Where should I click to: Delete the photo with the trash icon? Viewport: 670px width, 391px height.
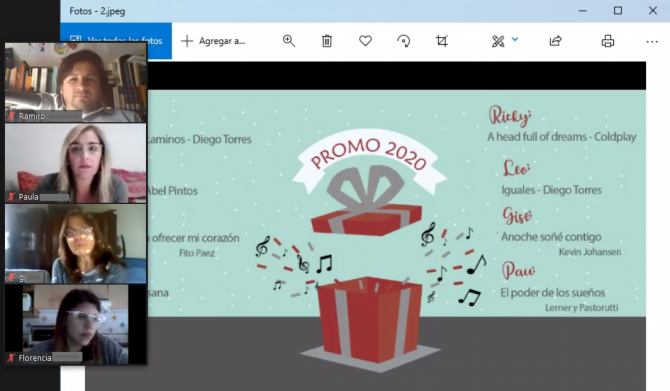pyautogui.click(x=327, y=41)
